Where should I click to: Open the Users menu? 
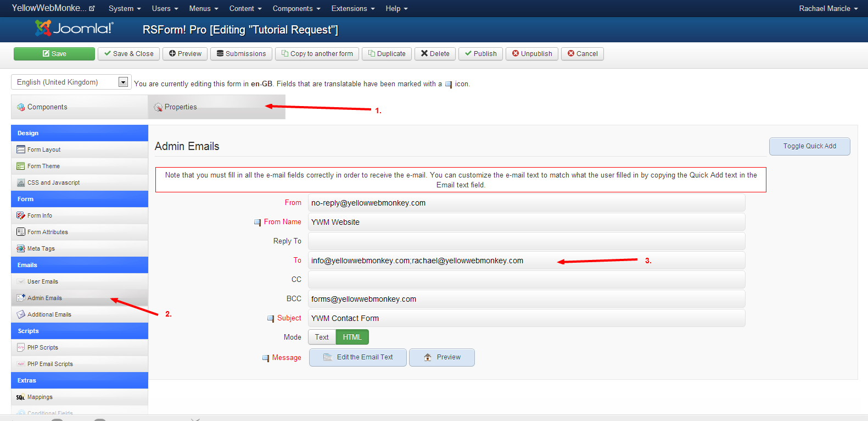coord(165,8)
